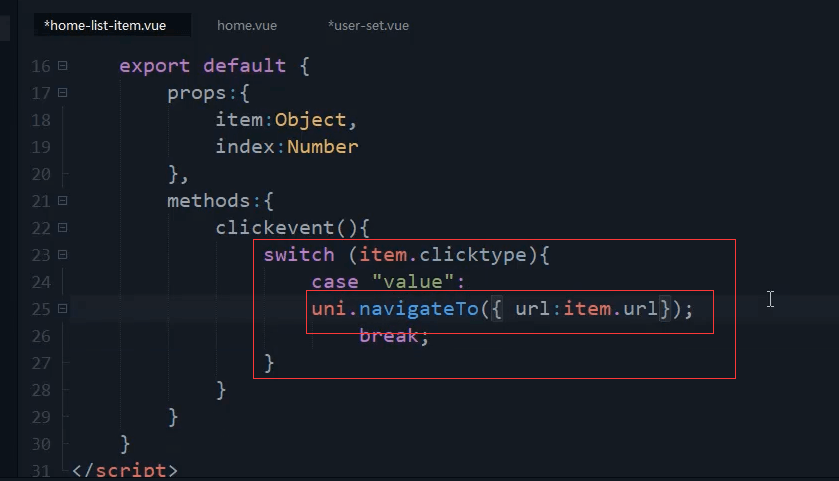Click line number 30 in the gutter
The height and width of the screenshot is (481, 839).
41,444
